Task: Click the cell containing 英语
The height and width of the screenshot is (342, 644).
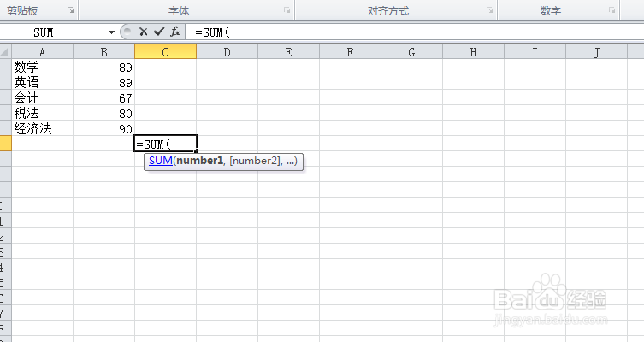Action: point(42,82)
